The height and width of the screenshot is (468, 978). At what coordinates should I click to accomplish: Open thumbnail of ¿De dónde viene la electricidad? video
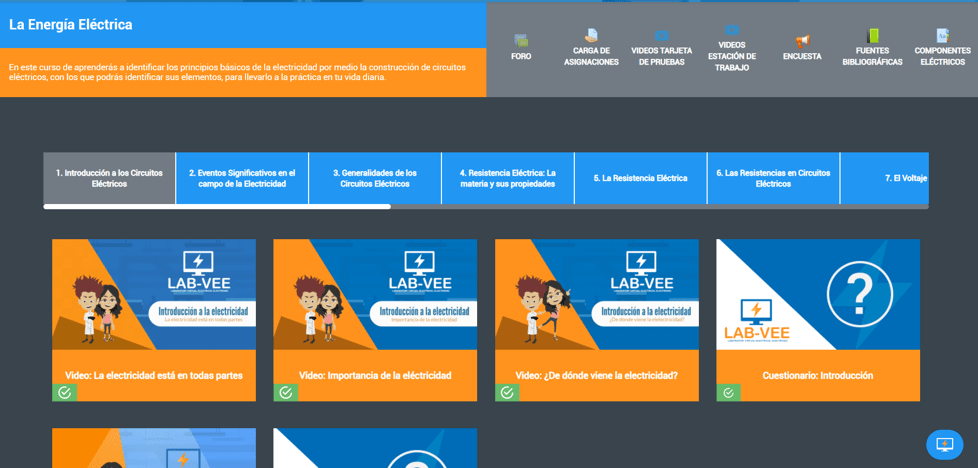coord(597,295)
